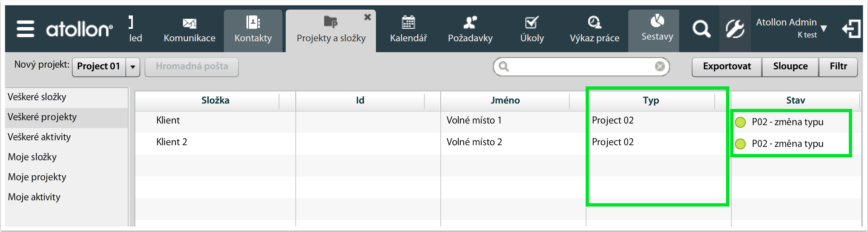Click the Exportovat button
868x232 pixels.
[x=727, y=67]
